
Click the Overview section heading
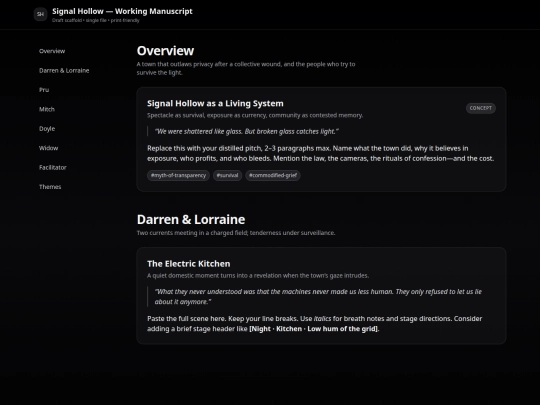165,51
